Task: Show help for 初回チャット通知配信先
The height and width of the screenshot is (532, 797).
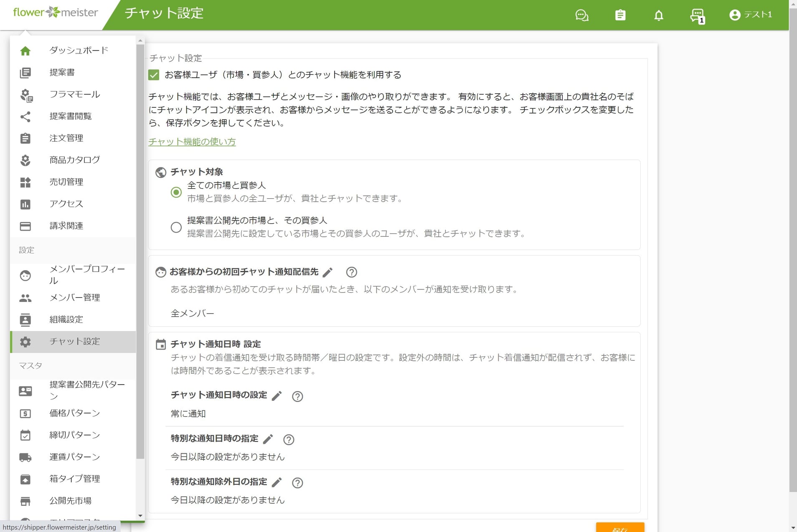Action: tap(352, 272)
